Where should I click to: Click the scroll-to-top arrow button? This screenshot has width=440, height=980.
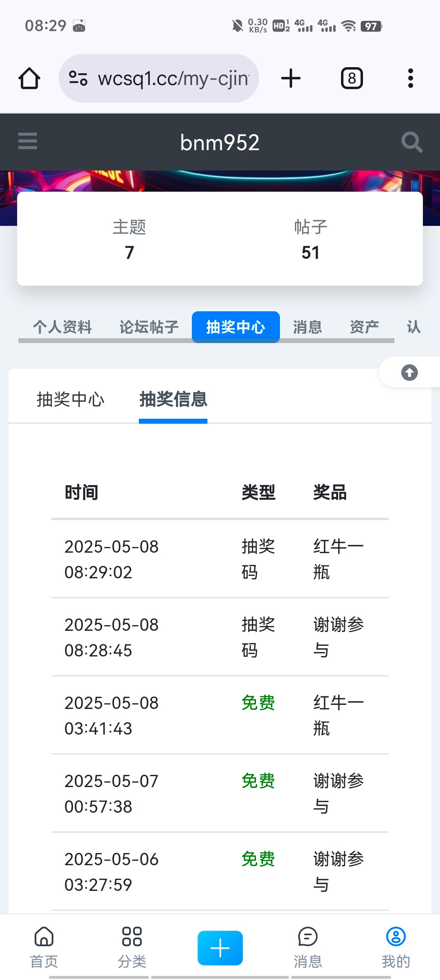tap(409, 372)
